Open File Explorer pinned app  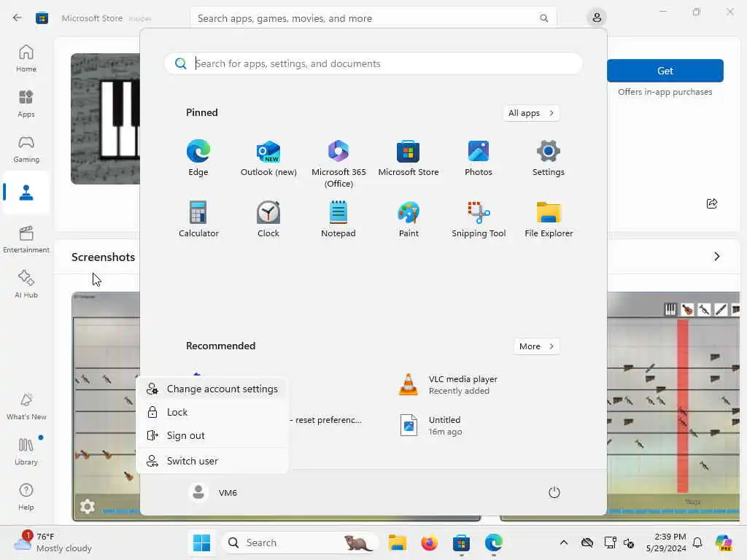[x=549, y=219]
